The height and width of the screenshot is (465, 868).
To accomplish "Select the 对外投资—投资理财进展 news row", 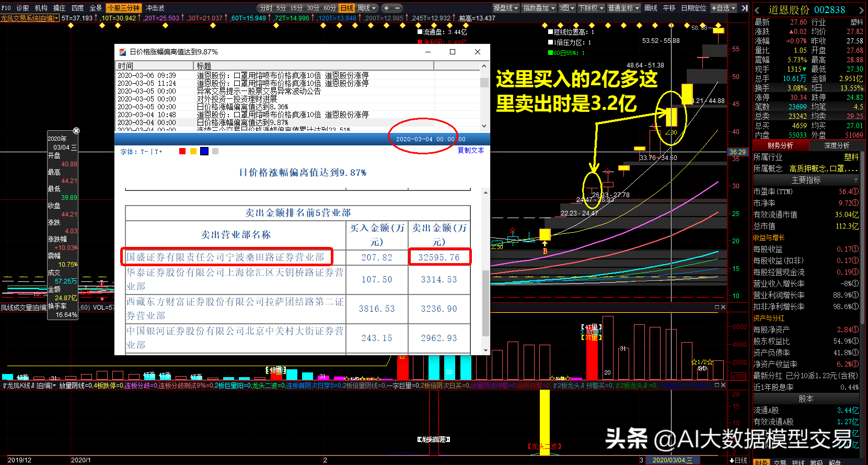I will (298, 99).
